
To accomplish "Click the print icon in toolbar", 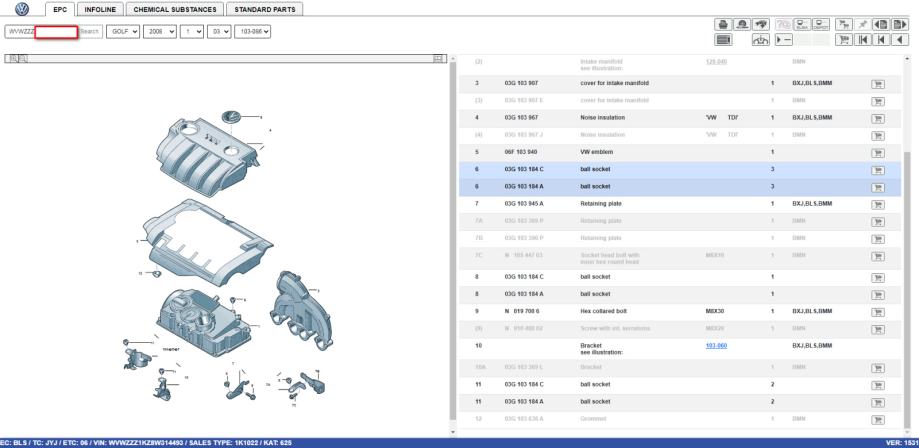I will (x=723, y=24).
